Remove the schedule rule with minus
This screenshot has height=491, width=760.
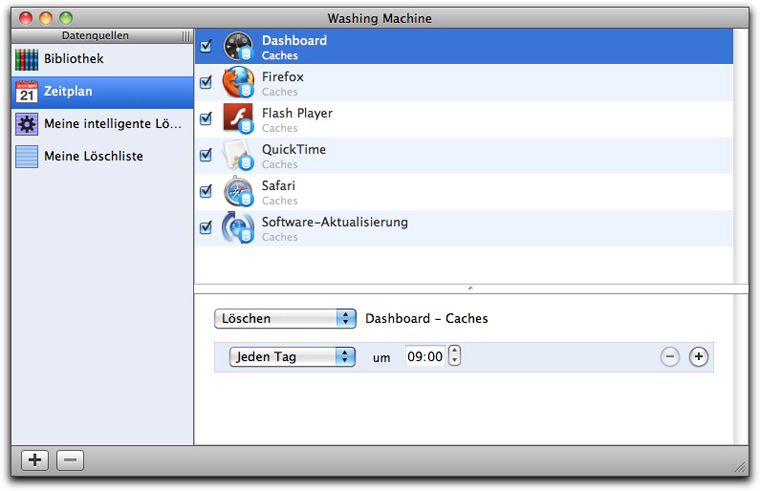coord(670,357)
